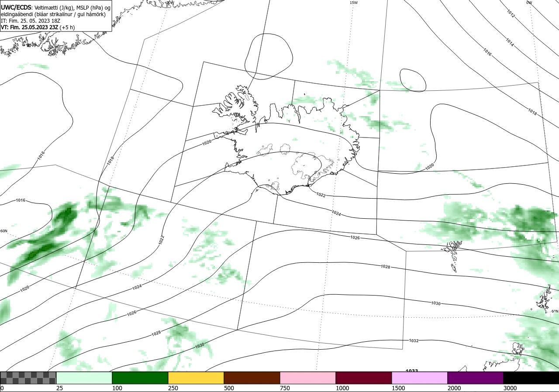This screenshot has width=559, height=392.
Task: Click the "1012" isobar label
Action: [x=511, y=14]
